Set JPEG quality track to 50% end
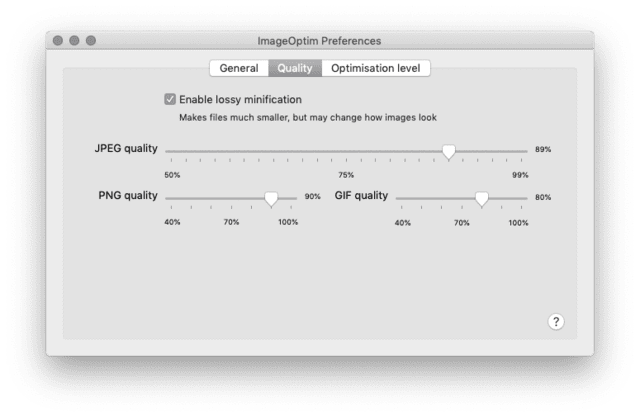The height and width of the screenshot is (417, 640). click(x=171, y=151)
